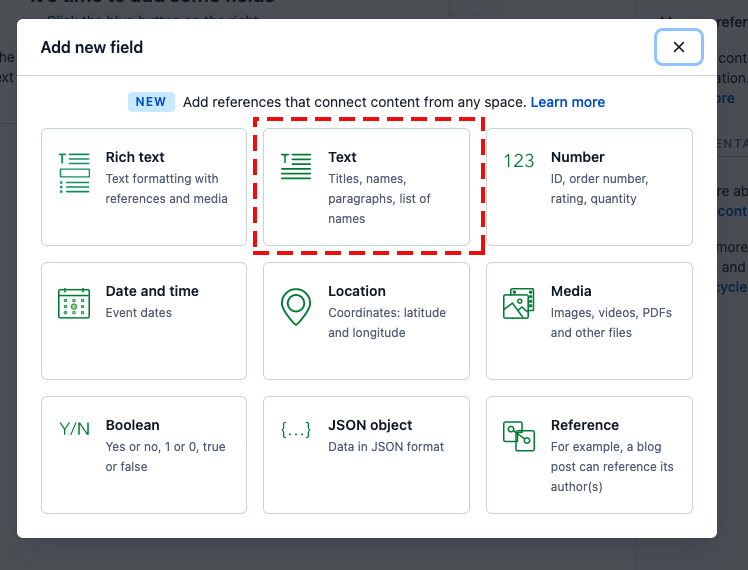Viewport: 748px width, 570px height.
Task: Click 'Coordinates: latitude and longitude' description
Action: [x=387, y=322]
